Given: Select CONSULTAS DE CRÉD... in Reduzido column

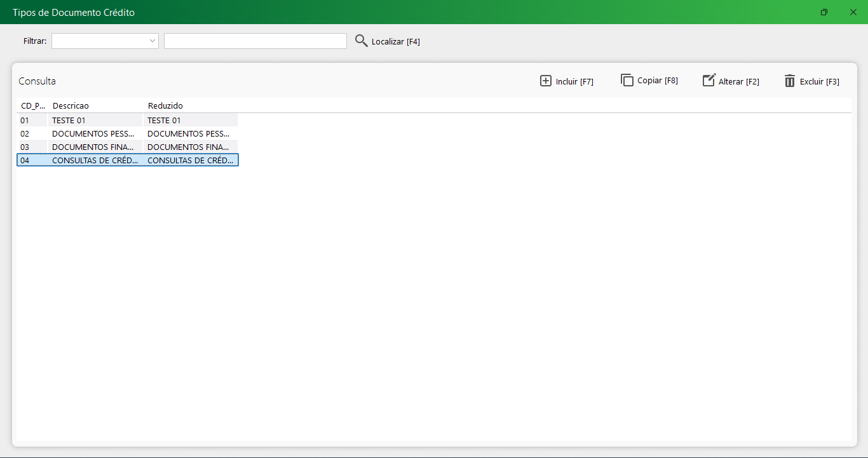Looking at the screenshot, I should pyautogui.click(x=191, y=160).
